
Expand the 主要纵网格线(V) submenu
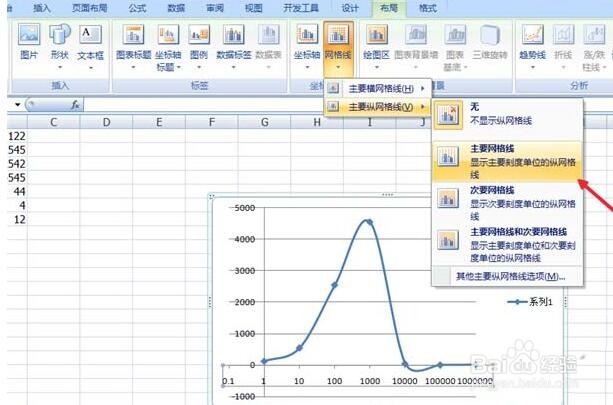[x=377, y=106]
